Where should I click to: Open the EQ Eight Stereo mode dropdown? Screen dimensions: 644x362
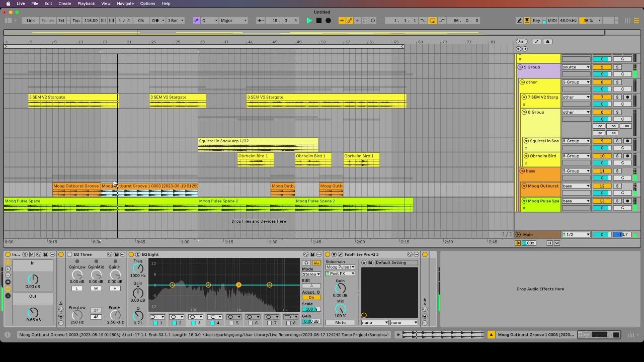coord(311,274)
